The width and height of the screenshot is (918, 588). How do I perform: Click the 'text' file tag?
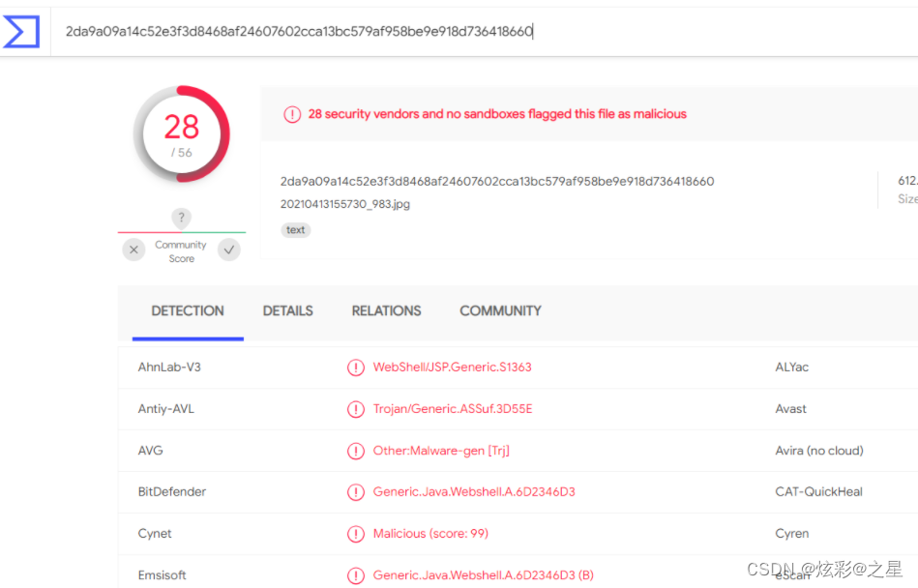[x=296, y=230]
